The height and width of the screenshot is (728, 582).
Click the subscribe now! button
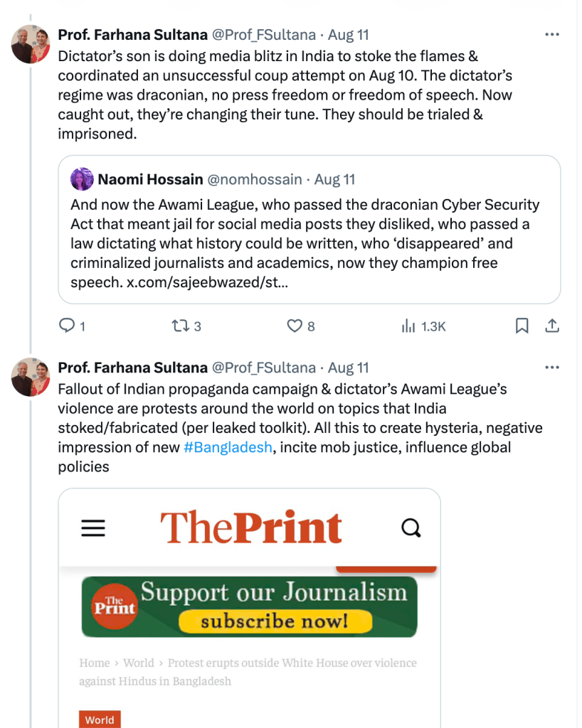point(274,621)
